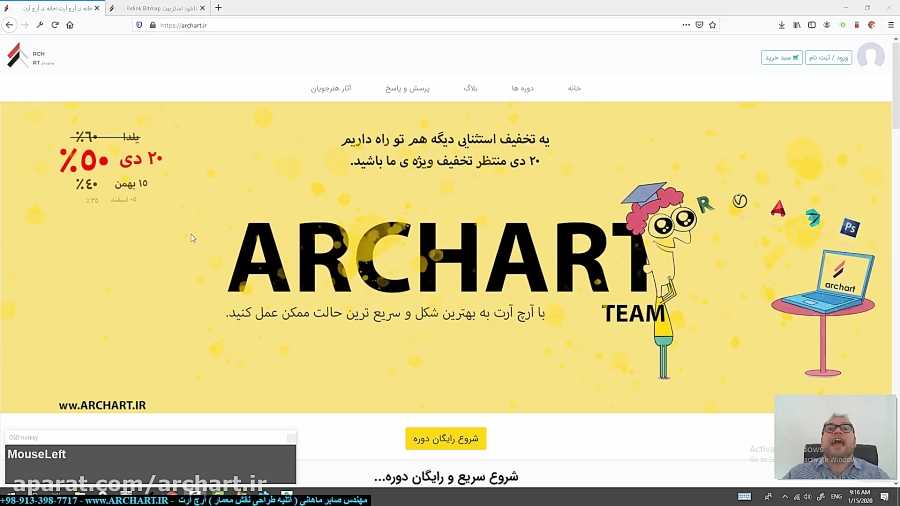Toggle the Firefox sidebar icon
This screenshot has height=506, width=900.
click(x=812, y=25)
